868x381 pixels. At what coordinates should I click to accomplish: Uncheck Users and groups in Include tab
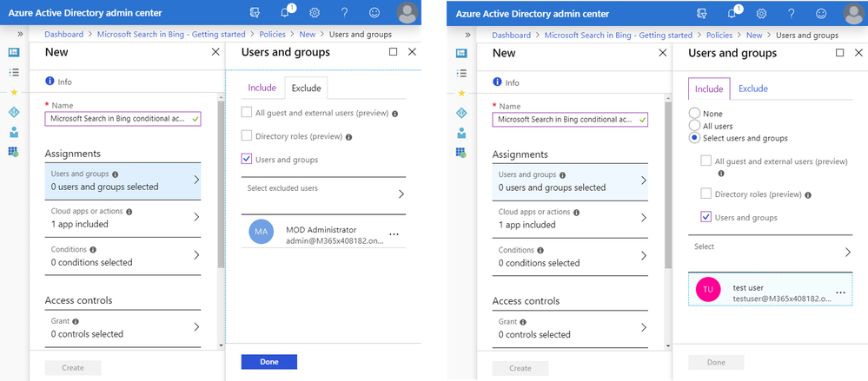click(x=706, y=217)
